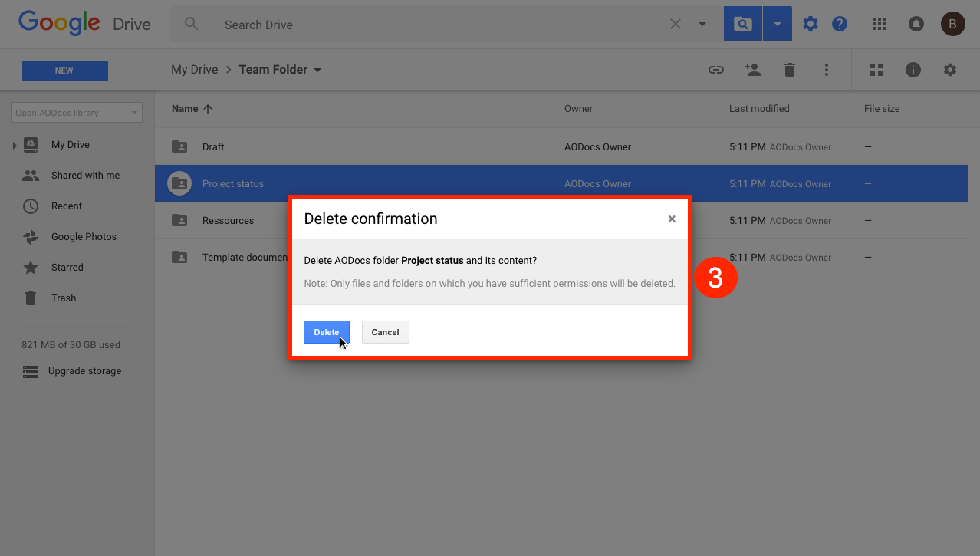Open Recent in the sidebar
This screenshot has width=980, height=556.
(x=67, y=206)
